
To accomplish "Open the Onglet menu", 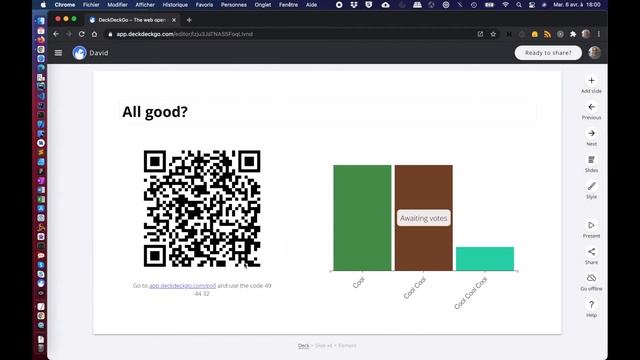I will pos(262,5).
